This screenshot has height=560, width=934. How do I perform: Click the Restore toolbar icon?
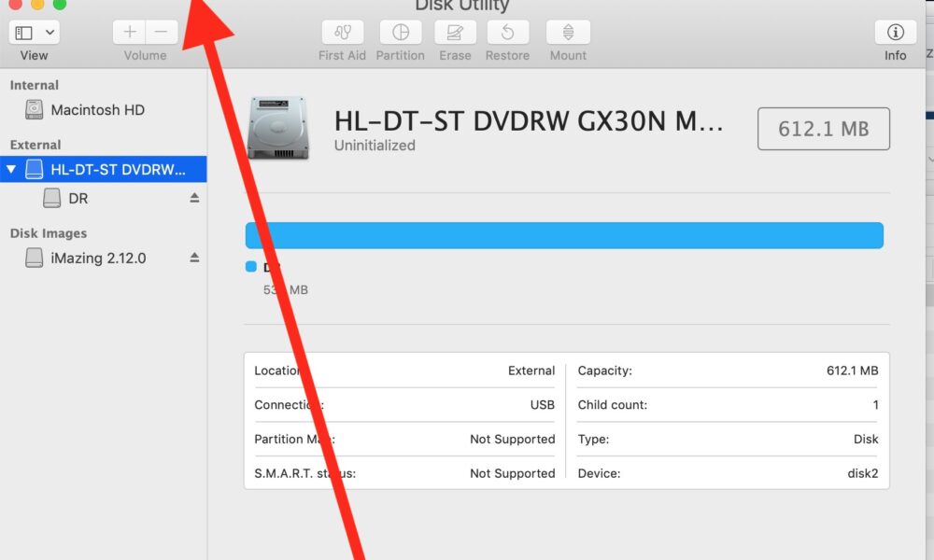pyautogui.click(x=507, y=32)
